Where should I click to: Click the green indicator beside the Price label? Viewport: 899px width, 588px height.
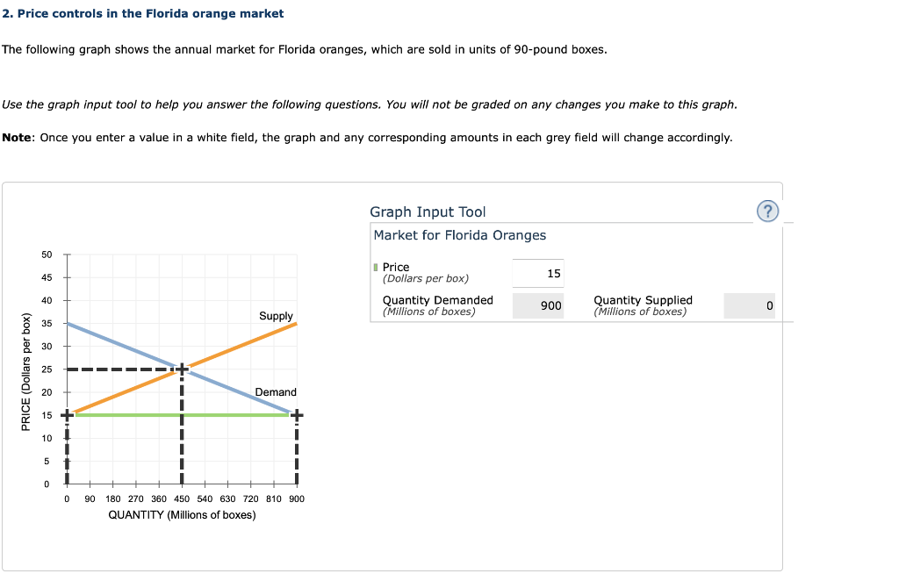(375, 267)
